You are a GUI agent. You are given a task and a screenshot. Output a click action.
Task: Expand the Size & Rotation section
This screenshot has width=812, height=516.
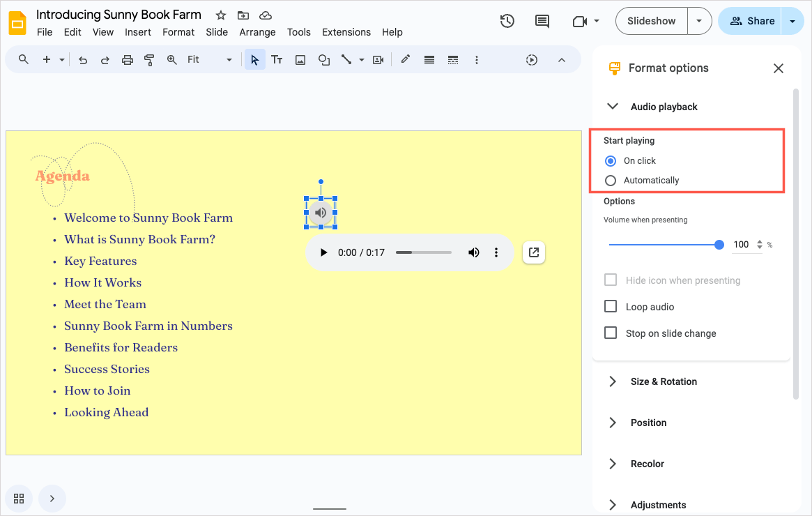pyautogui.click(x=613, y=381)
